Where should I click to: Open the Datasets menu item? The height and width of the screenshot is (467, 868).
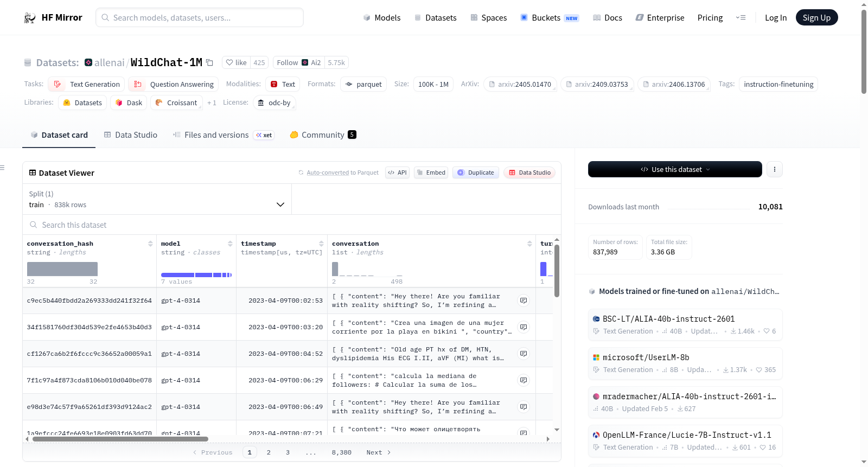(436, 17)
